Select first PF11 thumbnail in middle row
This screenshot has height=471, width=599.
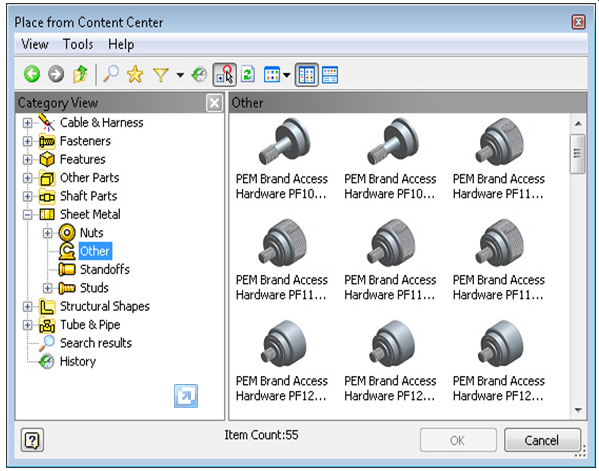point(283,243)
